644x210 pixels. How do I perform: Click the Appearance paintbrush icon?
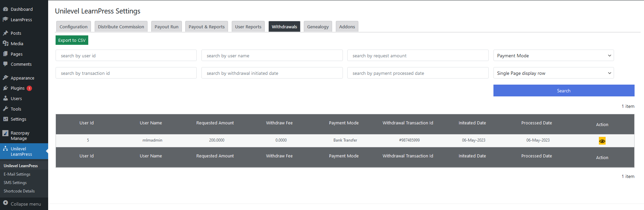(x=5, y=78)
